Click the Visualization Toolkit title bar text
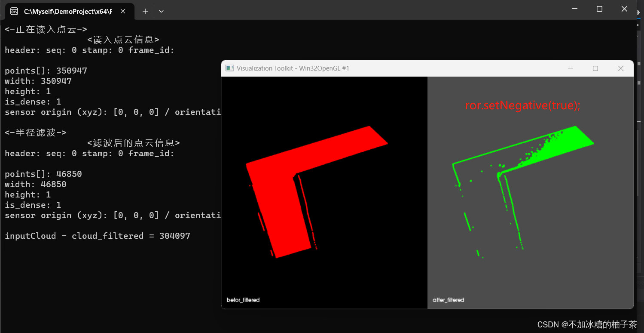 pyautogui.click(x=293, y=68)
